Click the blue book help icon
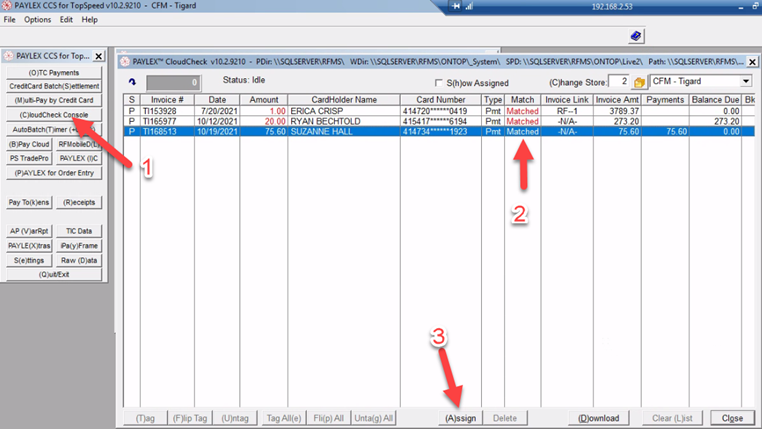The width and height of the screenshot is (762, 429). point(636,36)
